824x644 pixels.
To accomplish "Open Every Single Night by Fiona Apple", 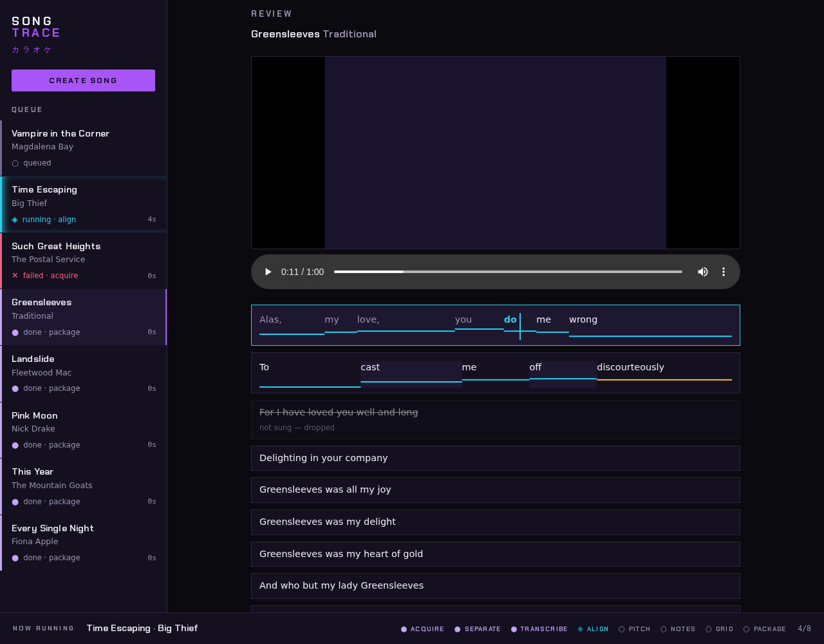I will click(x=84, y=543).
